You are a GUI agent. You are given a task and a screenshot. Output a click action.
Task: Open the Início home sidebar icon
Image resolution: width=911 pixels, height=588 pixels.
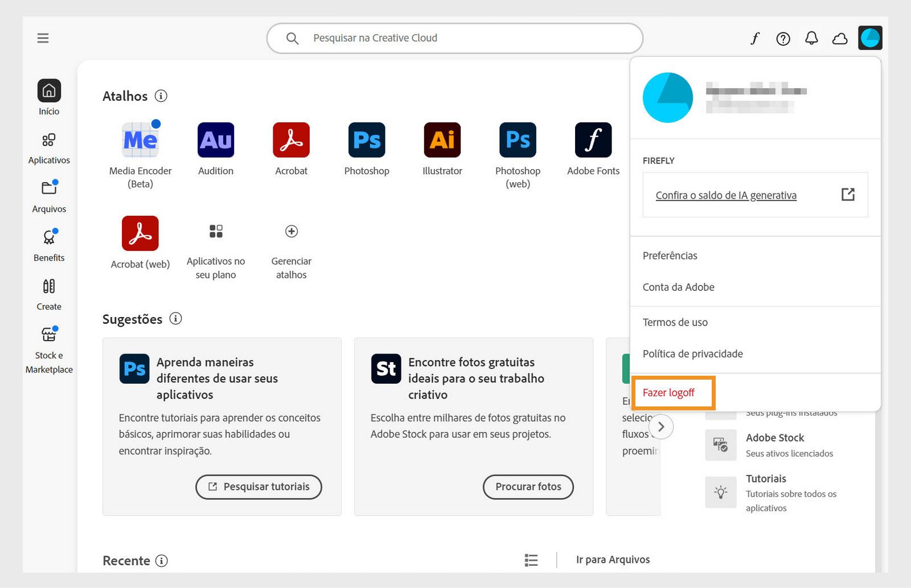pos(49,91)
